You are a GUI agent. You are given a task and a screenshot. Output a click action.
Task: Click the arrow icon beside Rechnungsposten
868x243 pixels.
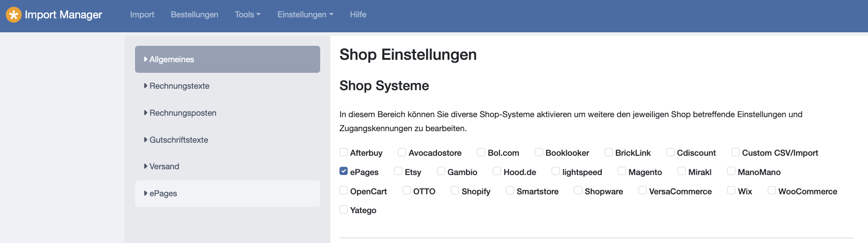146,113
